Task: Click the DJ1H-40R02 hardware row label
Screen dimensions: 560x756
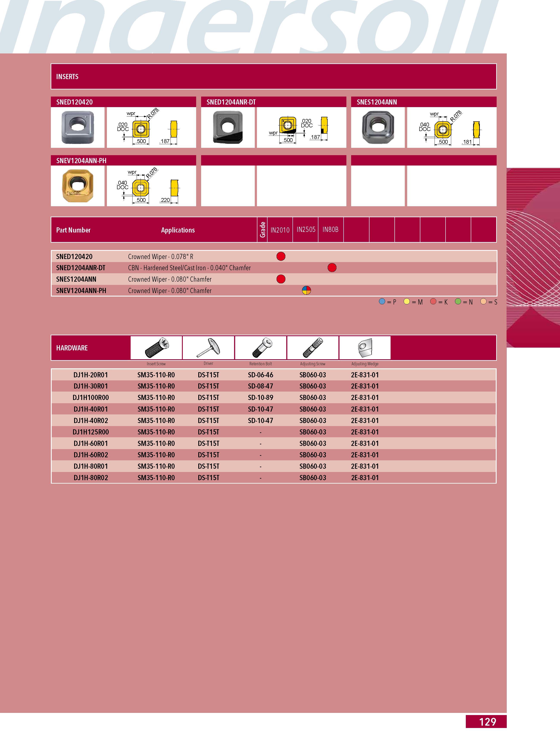Action: (x=91, y=421)
